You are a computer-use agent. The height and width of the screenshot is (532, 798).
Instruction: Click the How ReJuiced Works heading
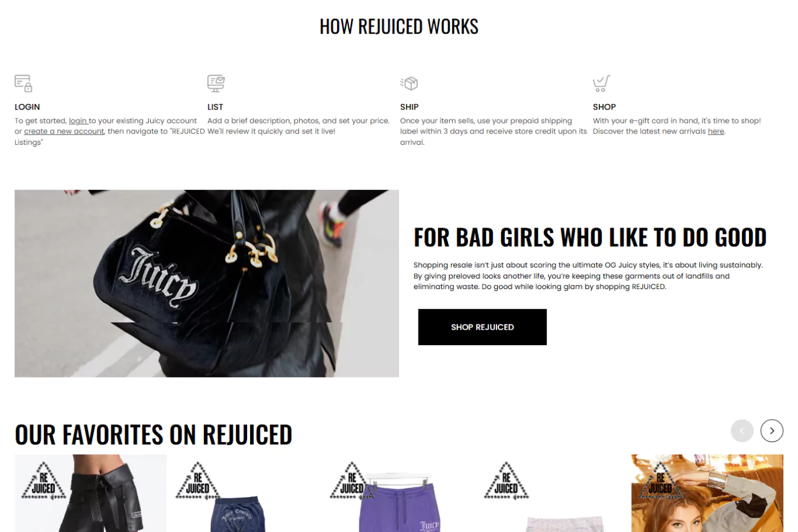(x=399, y=27)
